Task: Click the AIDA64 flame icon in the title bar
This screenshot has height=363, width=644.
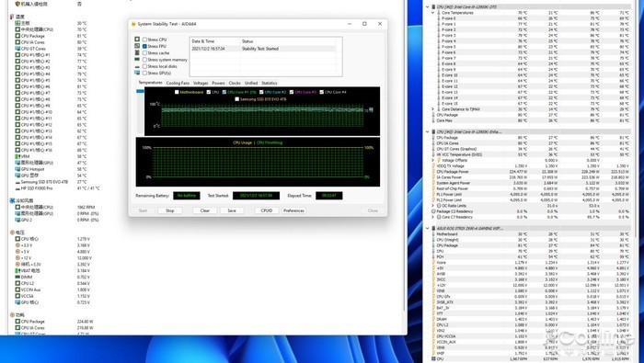Action: 133,24
